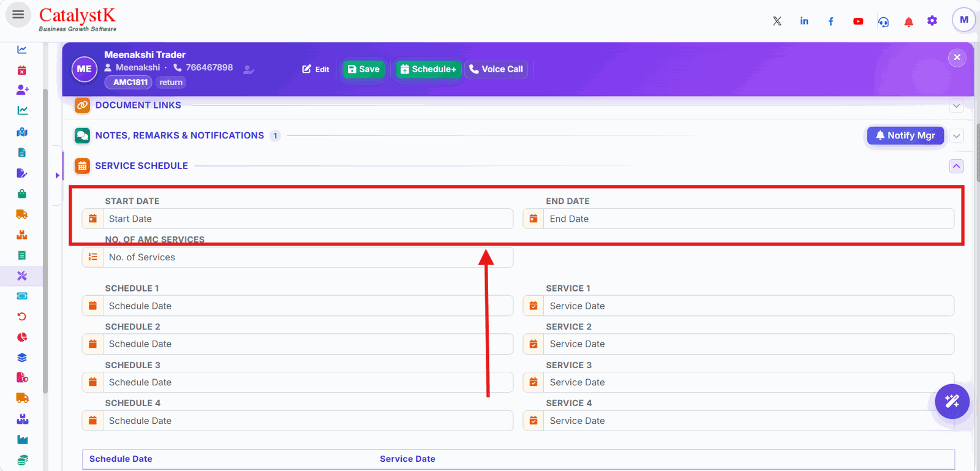The width and height of the screenshot is (980, 471).
Task: Click the phone number 766467898
Action: pos(209,67)
